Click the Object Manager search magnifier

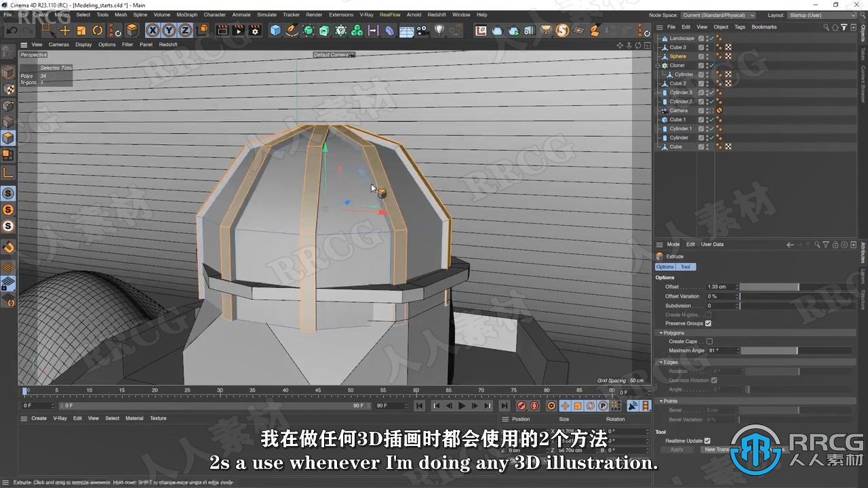826,27
